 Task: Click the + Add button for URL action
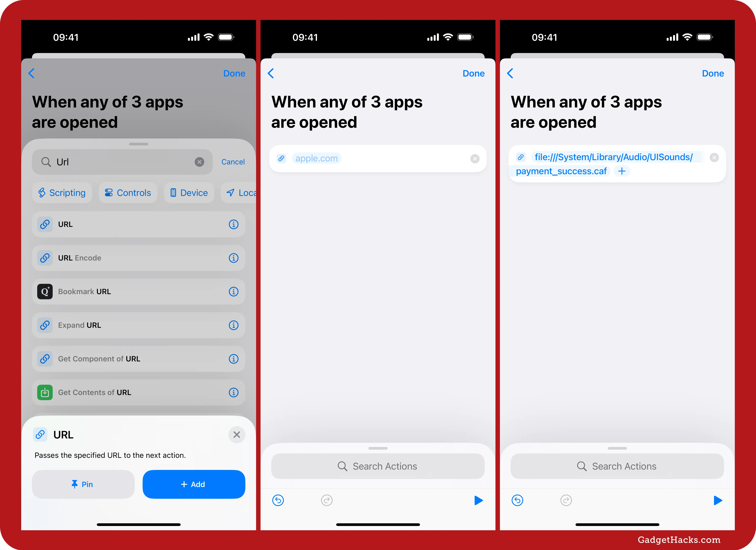tap(193, 484)
